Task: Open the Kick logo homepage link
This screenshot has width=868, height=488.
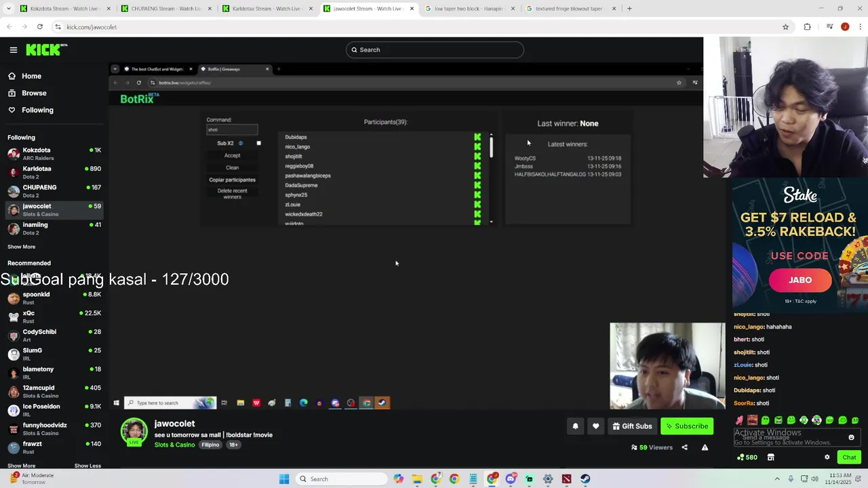Action: pos(47,49)
